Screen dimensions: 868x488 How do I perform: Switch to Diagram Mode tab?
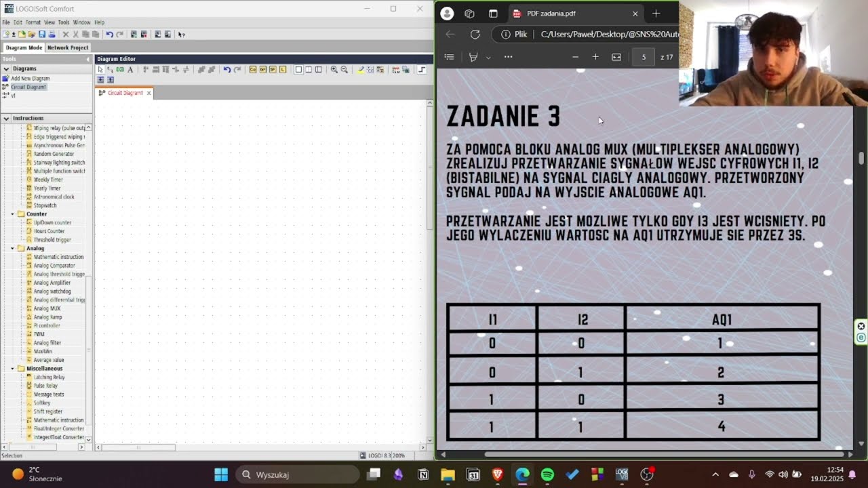(x=24, y=47)
